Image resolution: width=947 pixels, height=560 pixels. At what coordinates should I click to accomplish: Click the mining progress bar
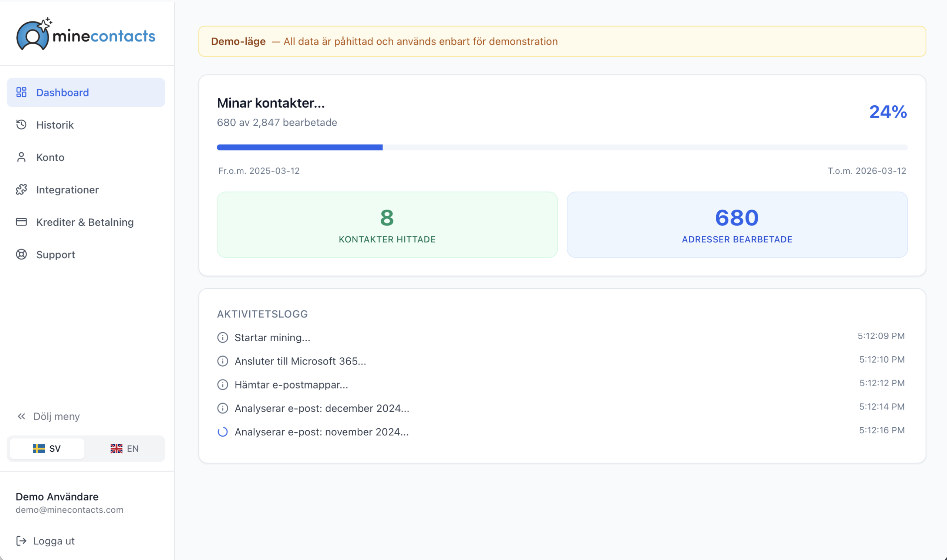point(562,147)
